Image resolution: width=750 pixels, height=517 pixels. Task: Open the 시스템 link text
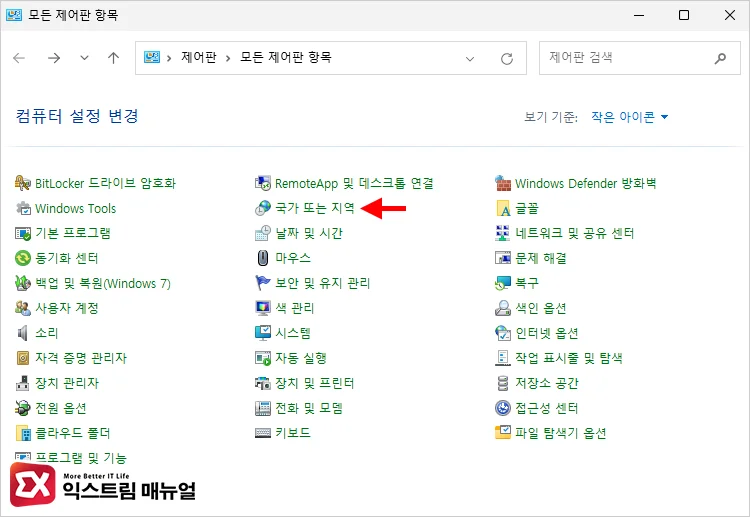[x=293, y=333]
